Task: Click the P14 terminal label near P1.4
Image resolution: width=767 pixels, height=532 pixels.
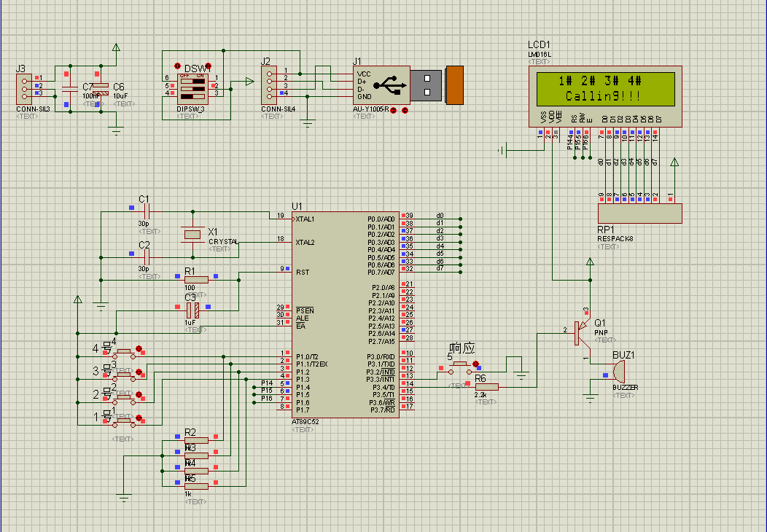Action: (267, 383)
